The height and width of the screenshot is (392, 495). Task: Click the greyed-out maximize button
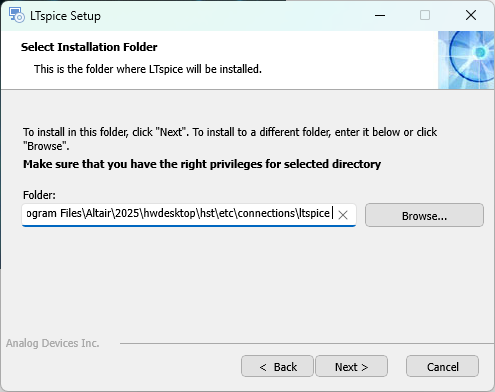point(425,15)
